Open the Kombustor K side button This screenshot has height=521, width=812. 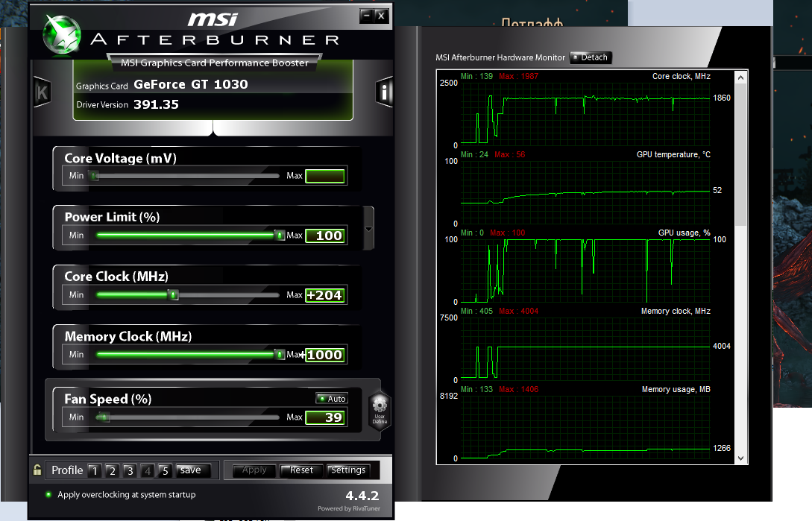point(42,92)
